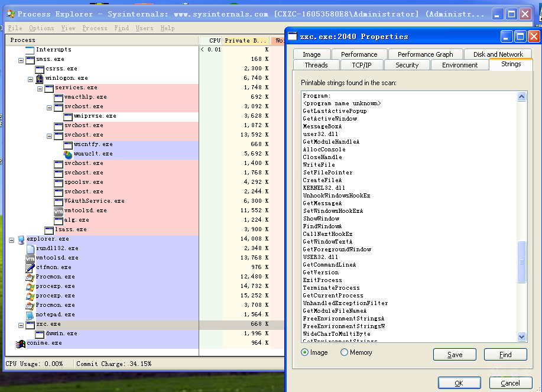Collapse the smss.exe process tree
Screen dimensions: 542x392
coord(21,60)
